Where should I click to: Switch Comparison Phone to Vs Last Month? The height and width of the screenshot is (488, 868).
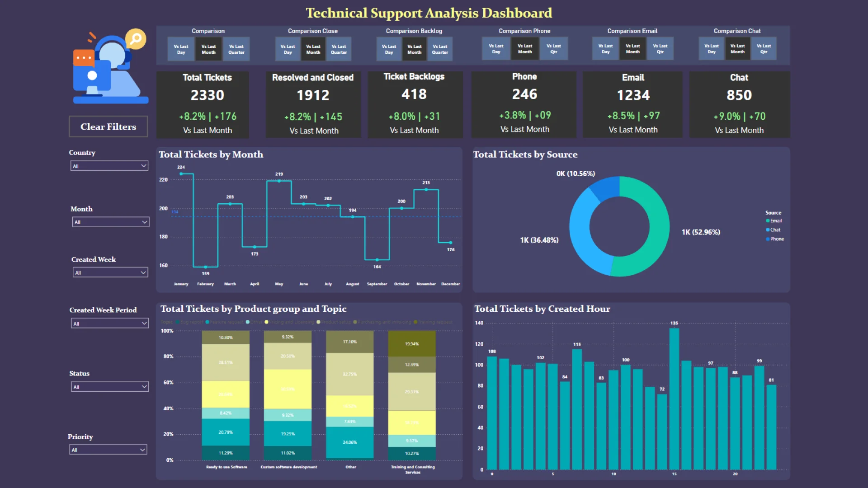click(x=525, y=49)
